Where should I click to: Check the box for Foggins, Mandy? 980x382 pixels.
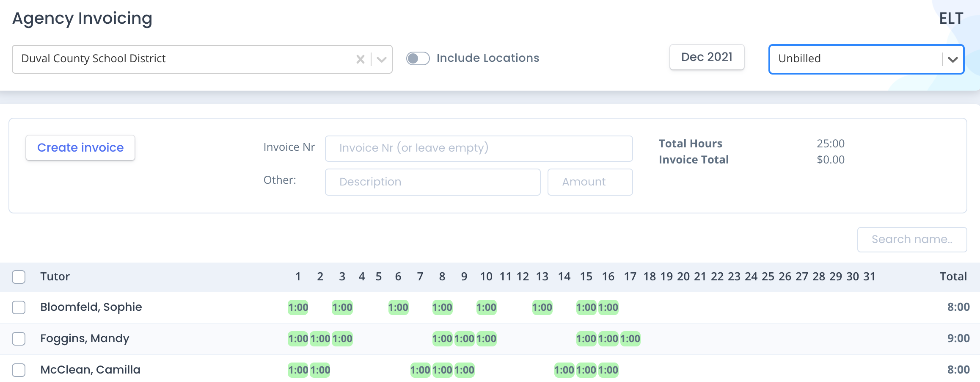coord(19,338)
